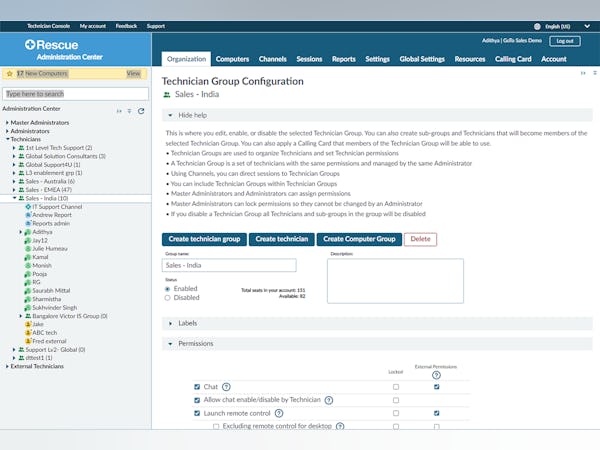Switch to the Computers tab

232,59
